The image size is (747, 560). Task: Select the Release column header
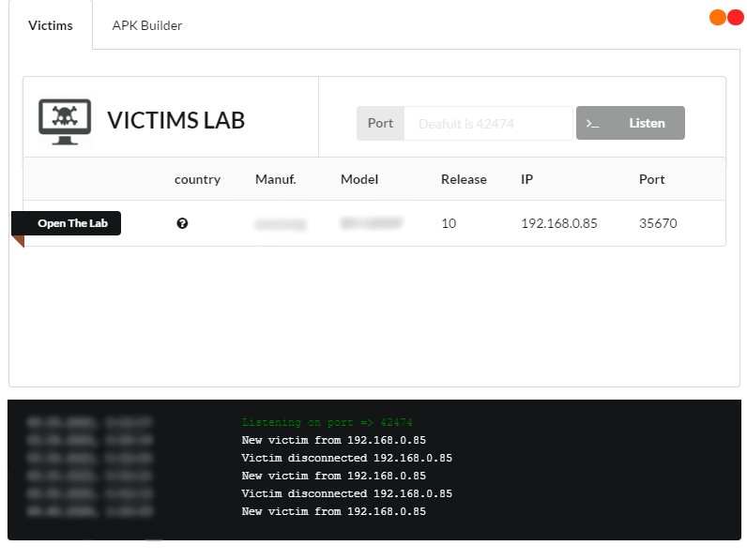tap(464, 179)
